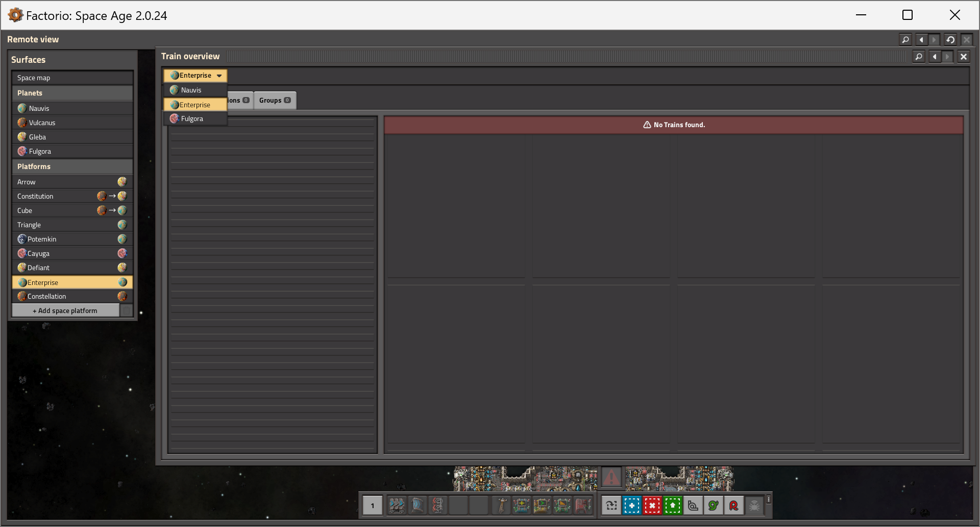Select the Cayuga platform
Screen dimensions: 980x527
pyautogui.click(x=72, y=253)
